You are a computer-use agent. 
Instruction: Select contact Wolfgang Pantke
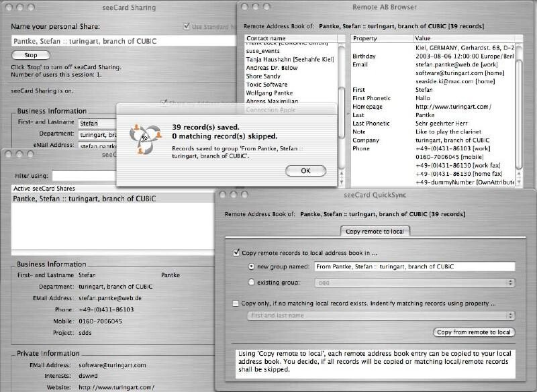coord(270,93)
